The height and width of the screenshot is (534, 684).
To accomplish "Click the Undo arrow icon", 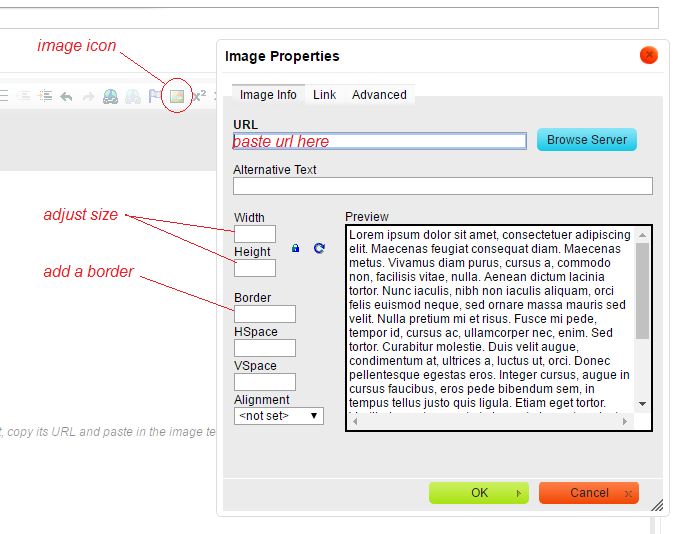I will point(66,96).
